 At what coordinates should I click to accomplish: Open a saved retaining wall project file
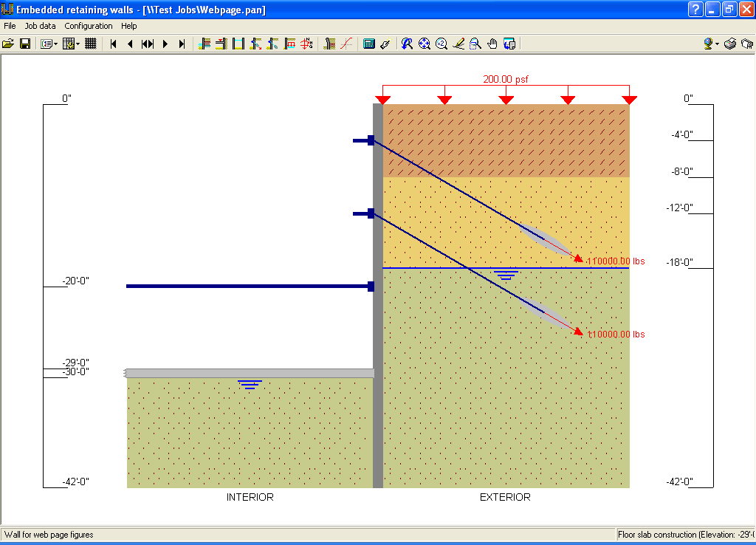(10, 44)
